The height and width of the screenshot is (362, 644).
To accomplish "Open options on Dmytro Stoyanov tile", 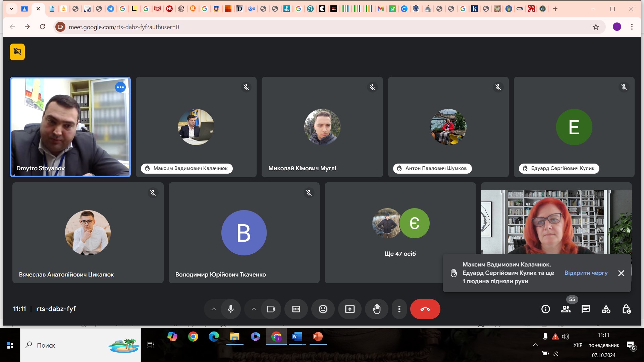I will click(x=120, y=87).
